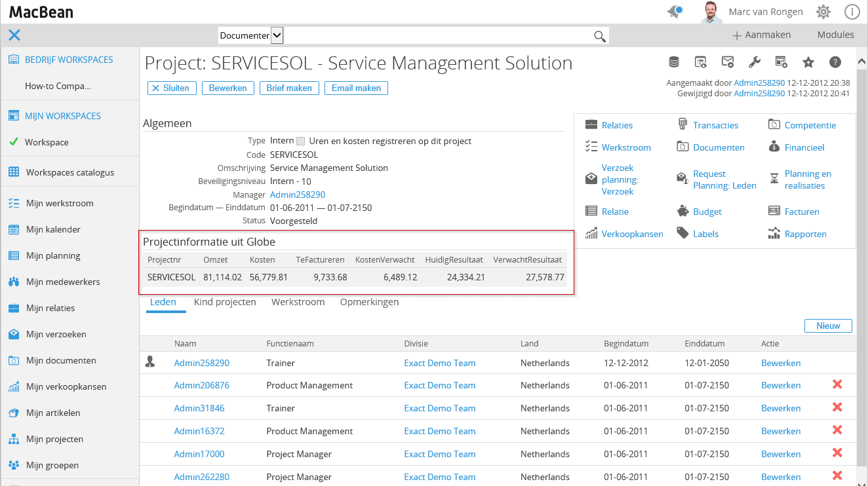Viewport: 868px width, 486px height.
Task: Click into the search input field
Action: point(436,35)
